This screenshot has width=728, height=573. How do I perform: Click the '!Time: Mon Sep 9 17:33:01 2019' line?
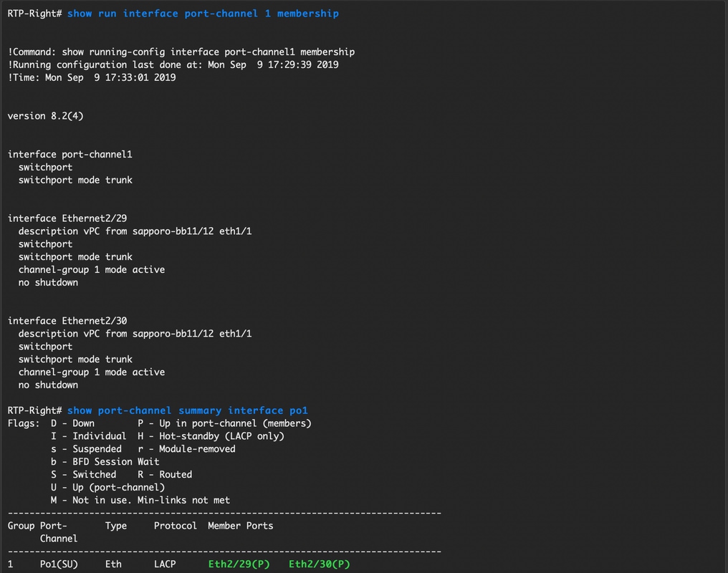92,77
